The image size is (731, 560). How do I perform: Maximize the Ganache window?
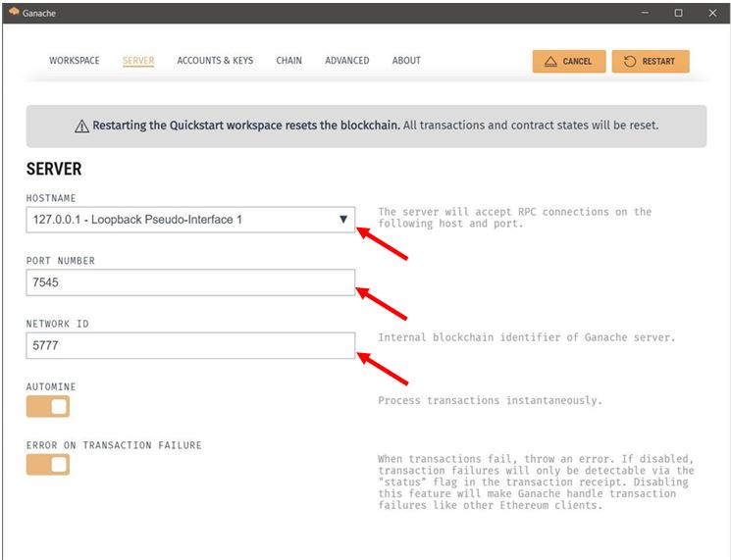point(678,13)
